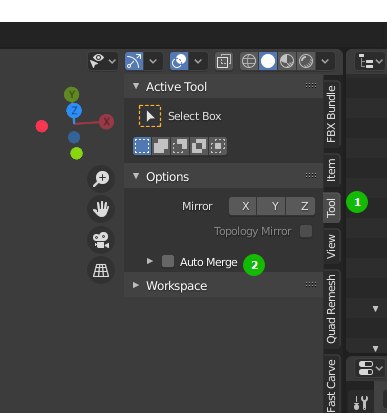Click the Y axis on navigation gizmo
Viewport: 387px width, 413px height.
pos(72,95)
